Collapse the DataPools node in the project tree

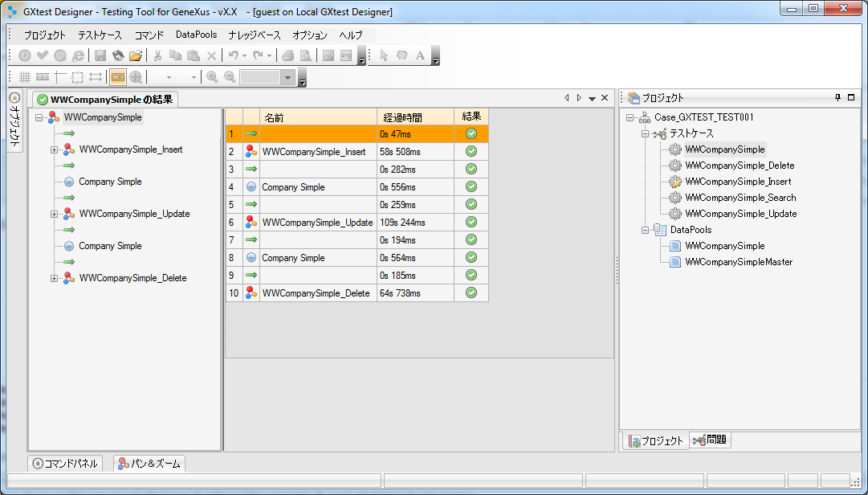point(645,230)
